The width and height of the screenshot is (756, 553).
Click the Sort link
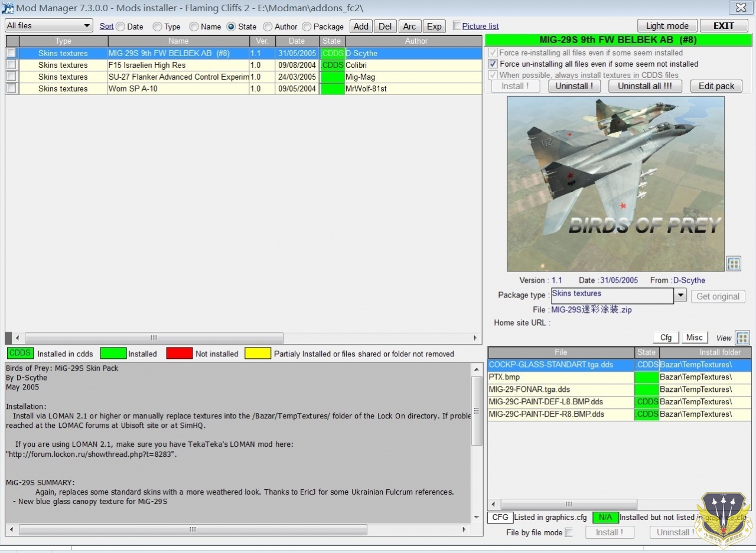[x=106, y=26]
